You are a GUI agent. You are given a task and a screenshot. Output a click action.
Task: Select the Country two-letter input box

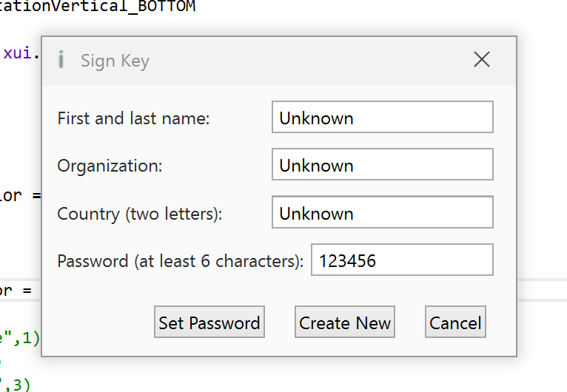click(383, 212)
